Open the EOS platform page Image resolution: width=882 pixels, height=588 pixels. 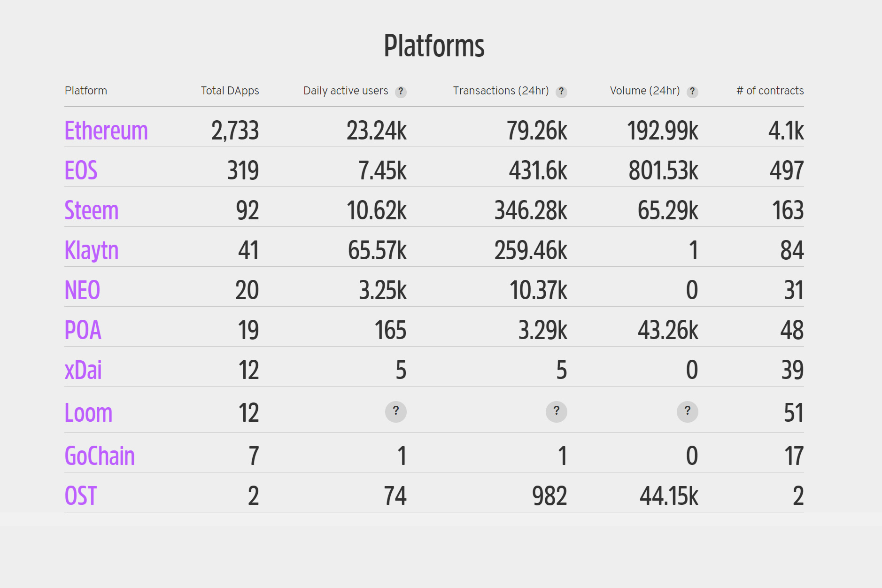click(x=81, y=170)
